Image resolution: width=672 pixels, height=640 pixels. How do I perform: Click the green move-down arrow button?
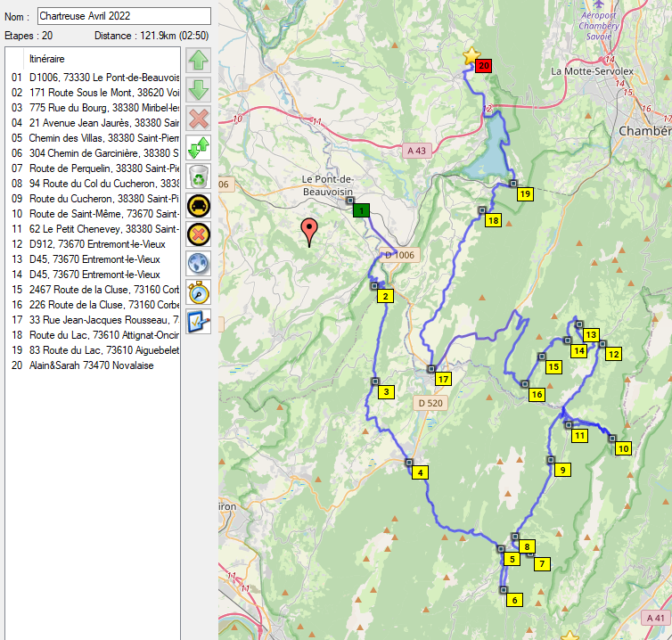coord(199,90)
